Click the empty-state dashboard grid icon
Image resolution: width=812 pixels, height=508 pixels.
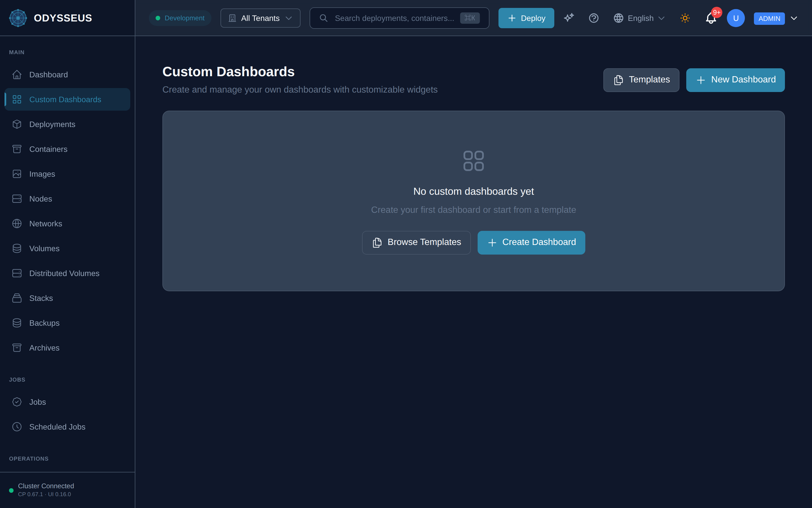point(473,161)
